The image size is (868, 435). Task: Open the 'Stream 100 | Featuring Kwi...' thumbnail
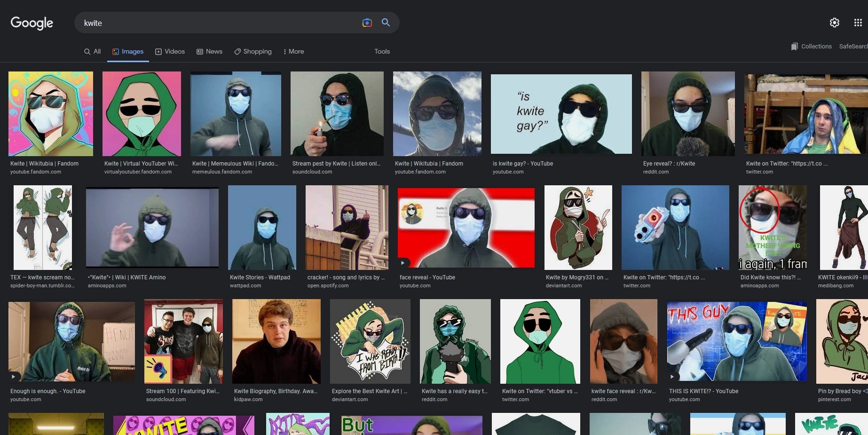[x=183, y=341]
